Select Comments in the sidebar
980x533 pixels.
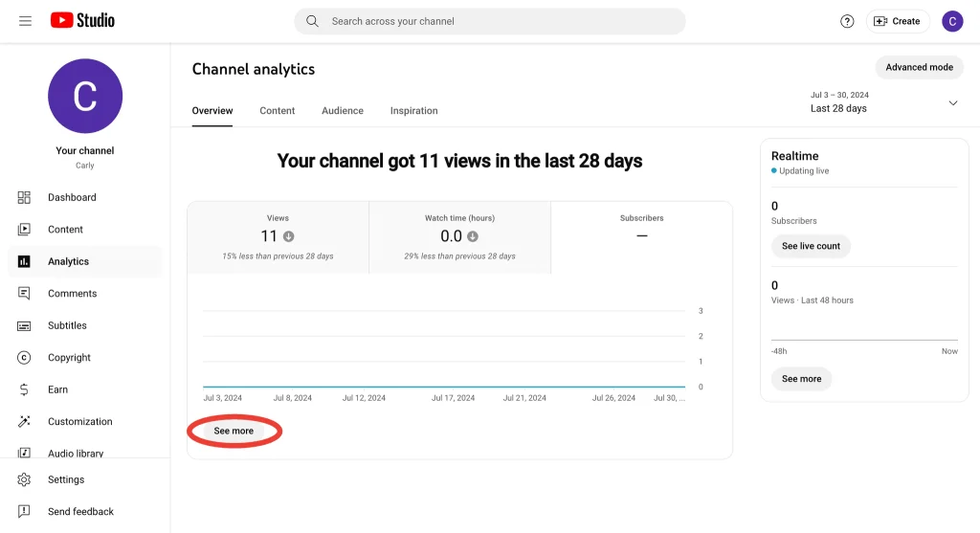coord(72,293)
